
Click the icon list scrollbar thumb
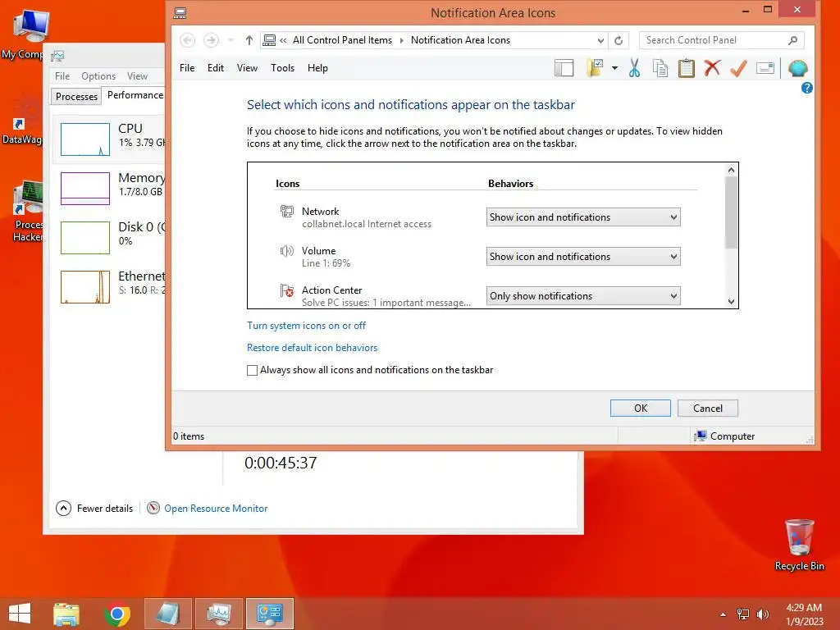[731, 212]
